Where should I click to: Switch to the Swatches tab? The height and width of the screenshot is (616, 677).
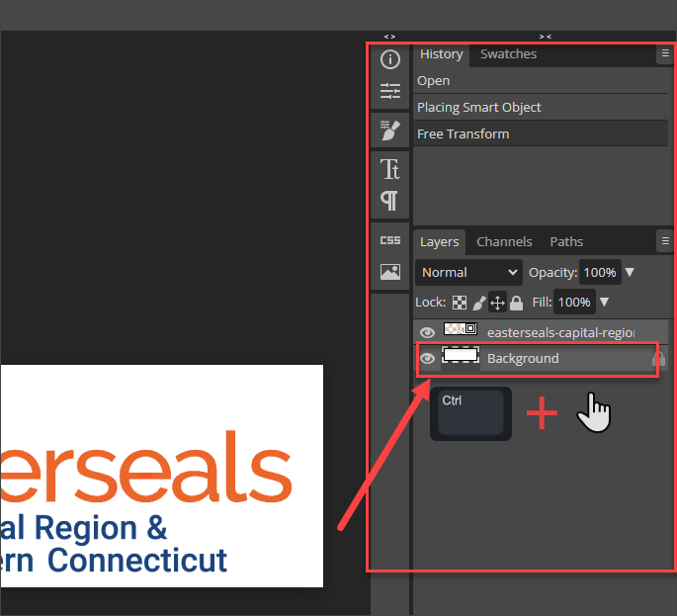(508, 54)
